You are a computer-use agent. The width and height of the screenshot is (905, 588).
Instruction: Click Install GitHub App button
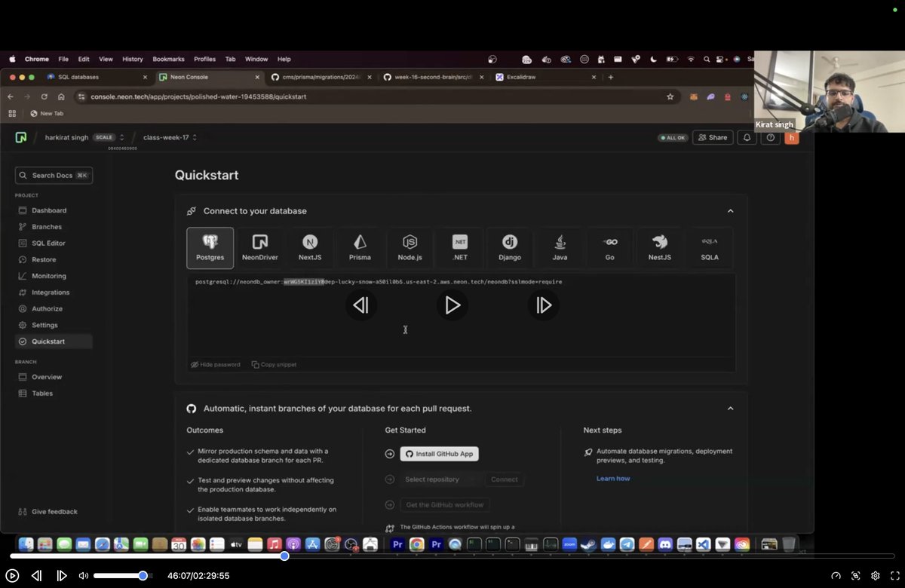(440, 454)
